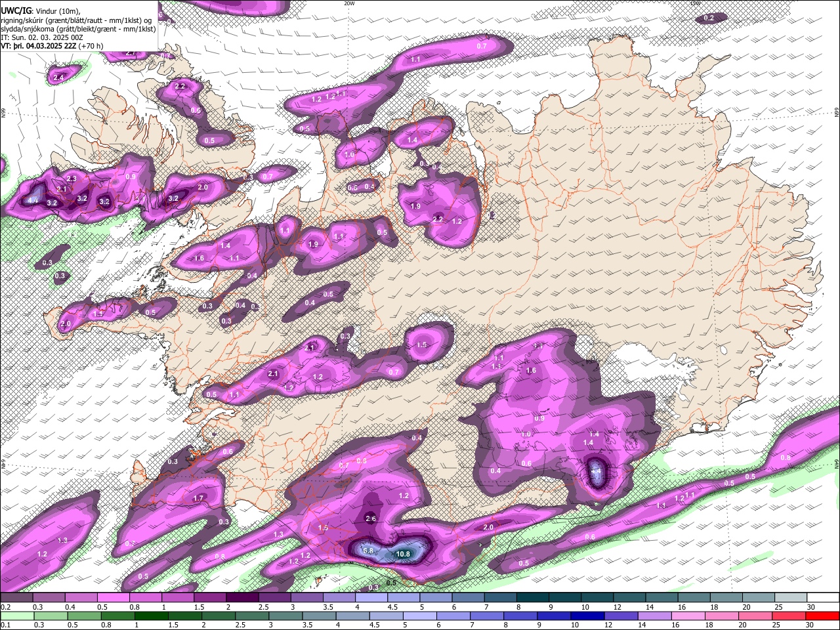Viewport: 840px width, 630px height.
Task: Select the 'slydda/snjókoma' legend description line
Action: [78, 29]
